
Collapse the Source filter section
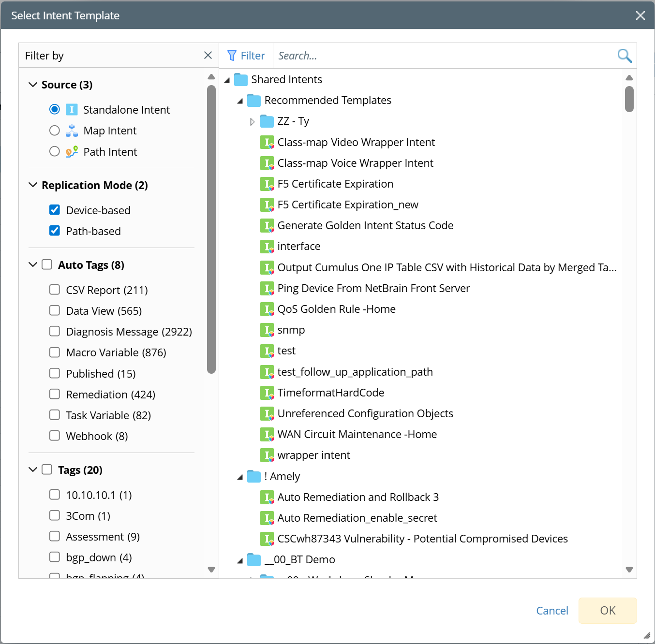coord(33,85)
